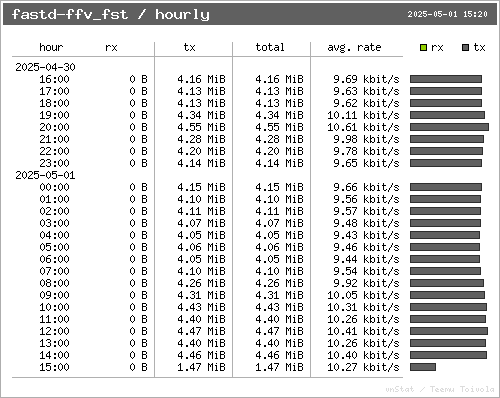Select the 2025-05-01 date label
This screenshot has width=500, height=398.
click(45, 175)
